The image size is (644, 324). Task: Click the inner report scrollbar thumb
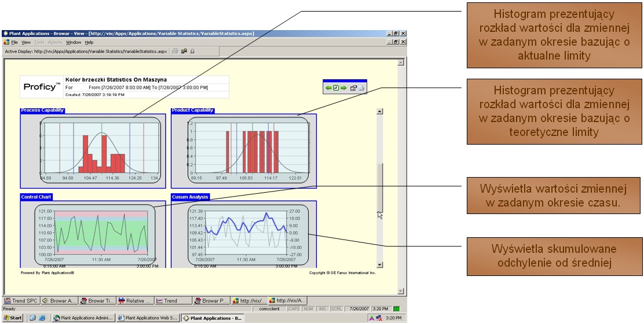tap(379, 187)
